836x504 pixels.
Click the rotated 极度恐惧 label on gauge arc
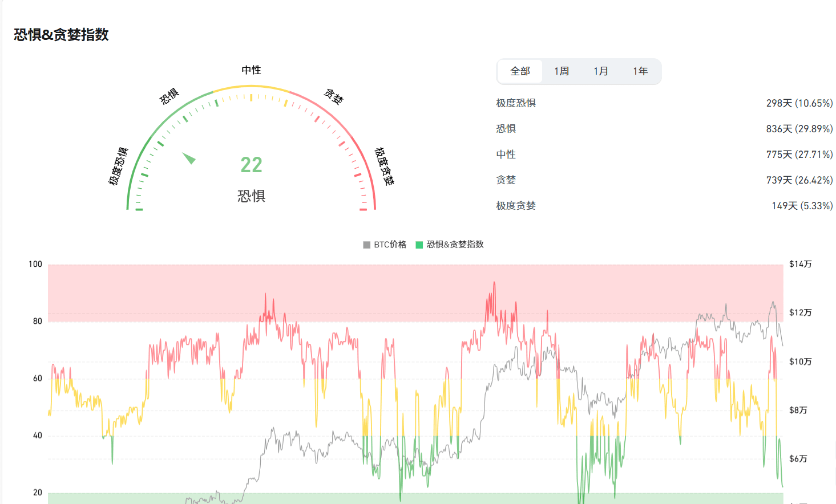pyautogui.click(x=118, y=166)
